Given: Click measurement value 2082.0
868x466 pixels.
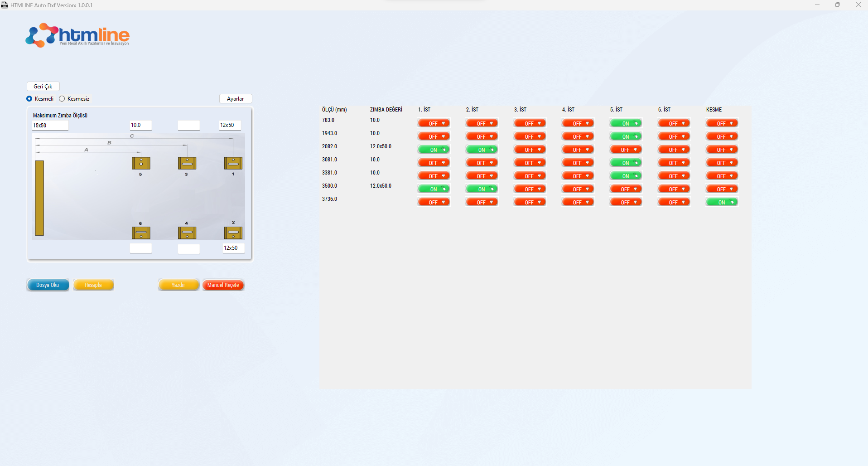Looking at the screenshot, I should (329, 146).
